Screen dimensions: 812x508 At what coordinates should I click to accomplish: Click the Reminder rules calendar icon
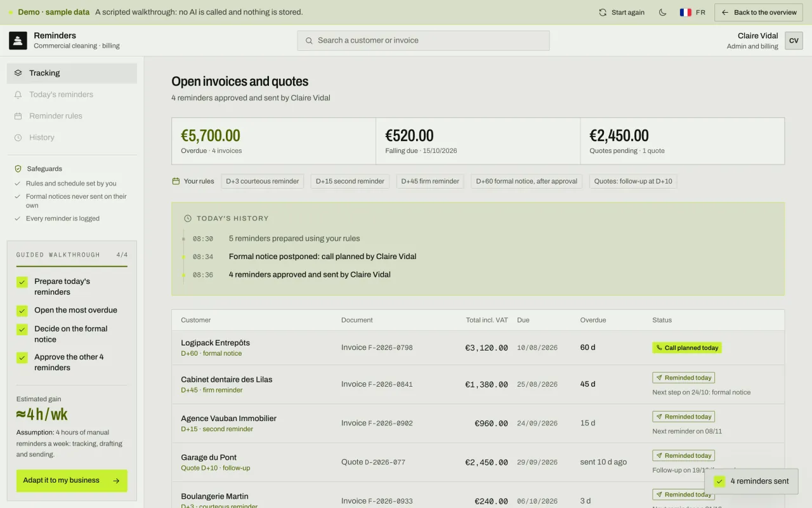tap(18, 116)
